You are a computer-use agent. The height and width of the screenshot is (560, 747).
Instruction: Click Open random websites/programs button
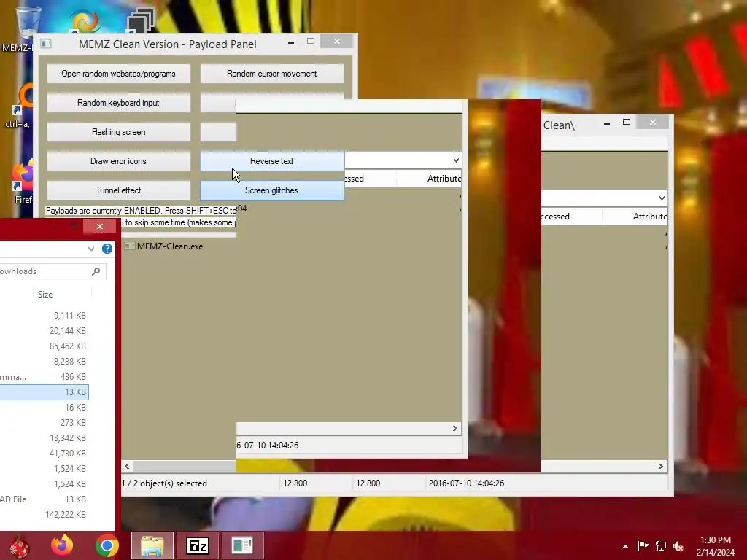(x=118, y=74)
